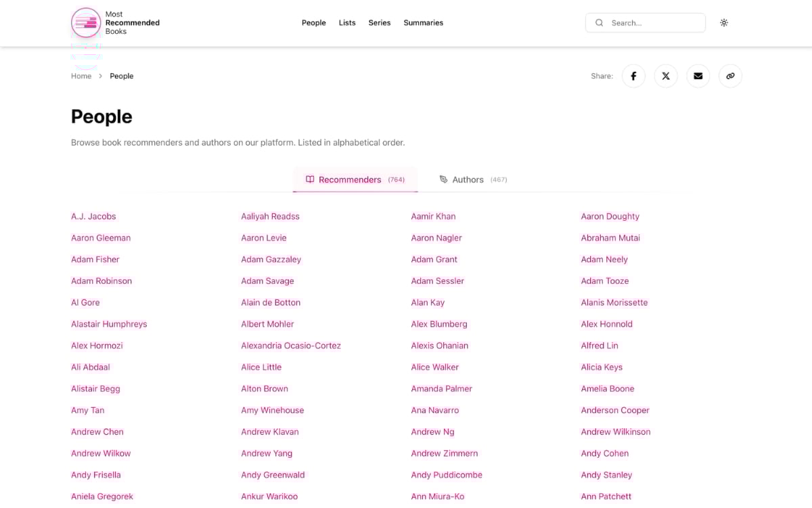Click the Andy Frisella link
Viewport: 812px width, 508px height.
96,475
